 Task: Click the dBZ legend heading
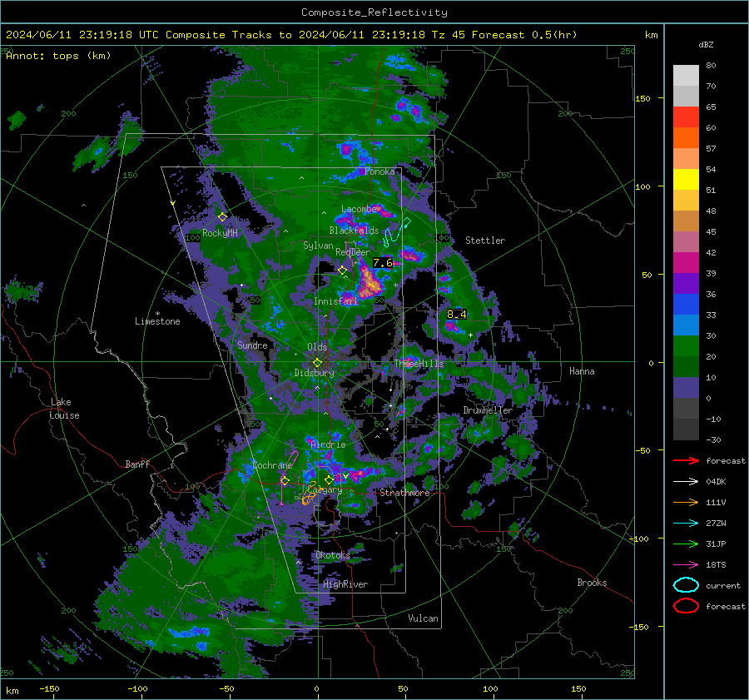706,44
